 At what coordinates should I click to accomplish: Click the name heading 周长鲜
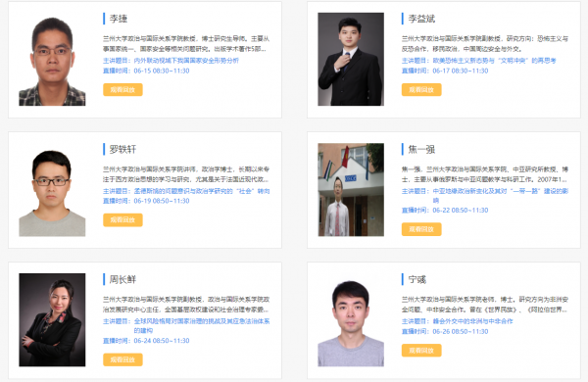pyautogui.click(x=122, y=279)
